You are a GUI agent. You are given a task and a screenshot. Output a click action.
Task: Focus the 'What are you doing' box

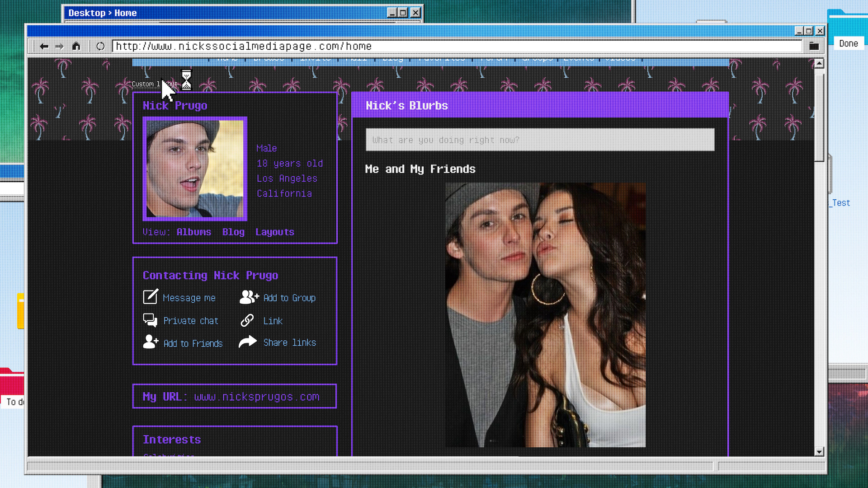point(540,140)
